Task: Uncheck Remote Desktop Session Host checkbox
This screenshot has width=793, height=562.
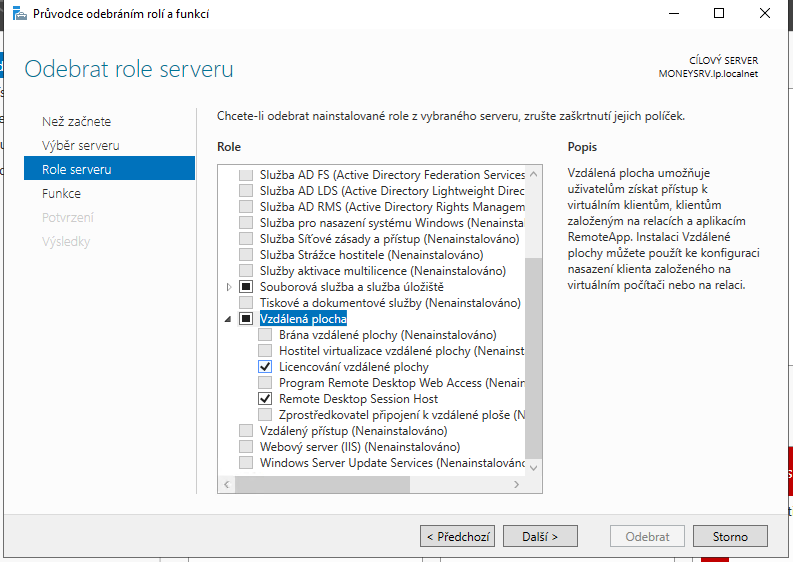Action: point(265,399)
